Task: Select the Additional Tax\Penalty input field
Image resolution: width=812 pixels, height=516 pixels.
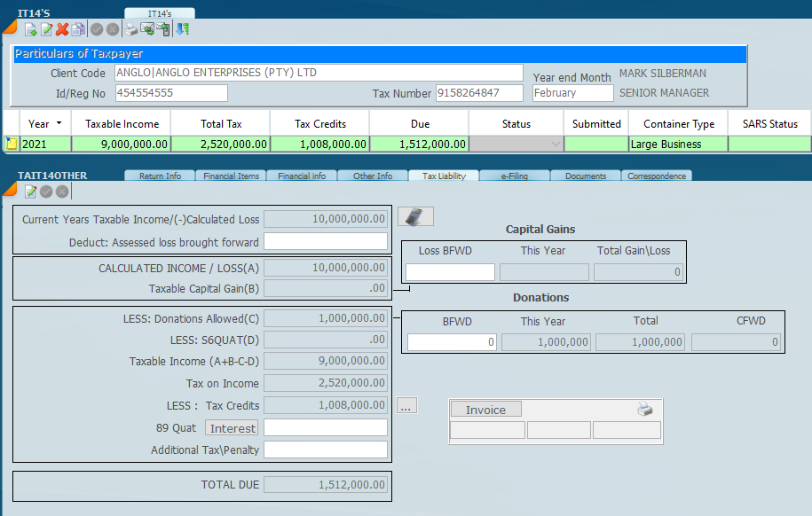Action: pos(326,450)
